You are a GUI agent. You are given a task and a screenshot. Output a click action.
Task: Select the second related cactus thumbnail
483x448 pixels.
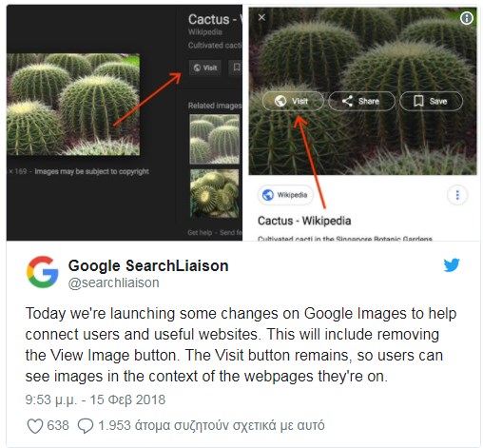tap(215, 193)
